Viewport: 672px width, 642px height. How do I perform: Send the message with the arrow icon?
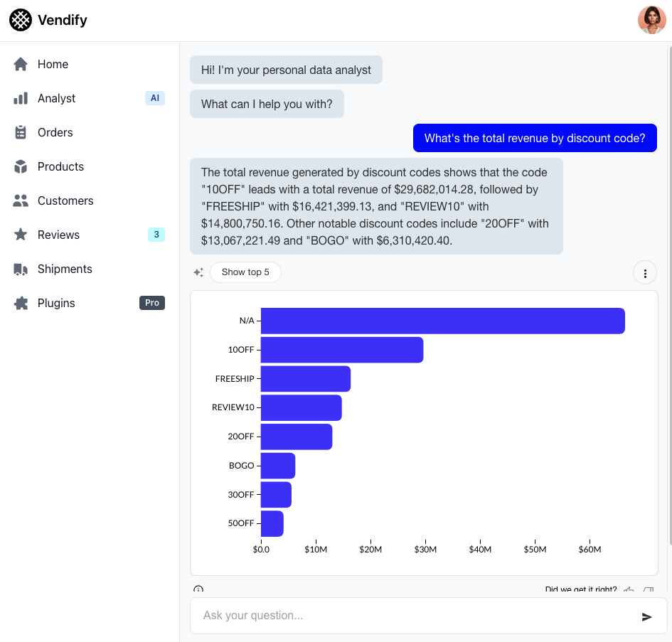pyautogui.click(x=646, y=616)
